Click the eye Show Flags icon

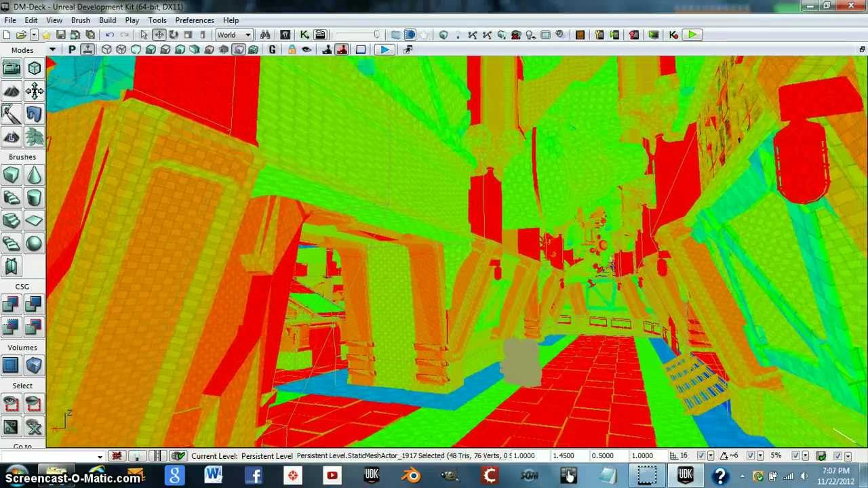(x=307, y=49)
